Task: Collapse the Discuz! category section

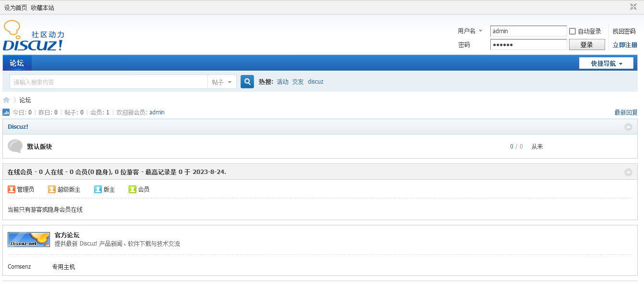Action: pos(628,127)
